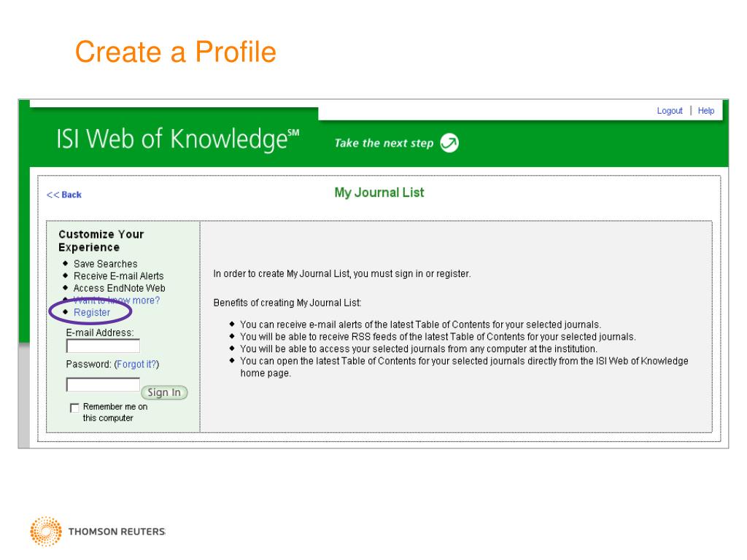Click the Sign In button

pyautogui.click(x=164, y=392)
